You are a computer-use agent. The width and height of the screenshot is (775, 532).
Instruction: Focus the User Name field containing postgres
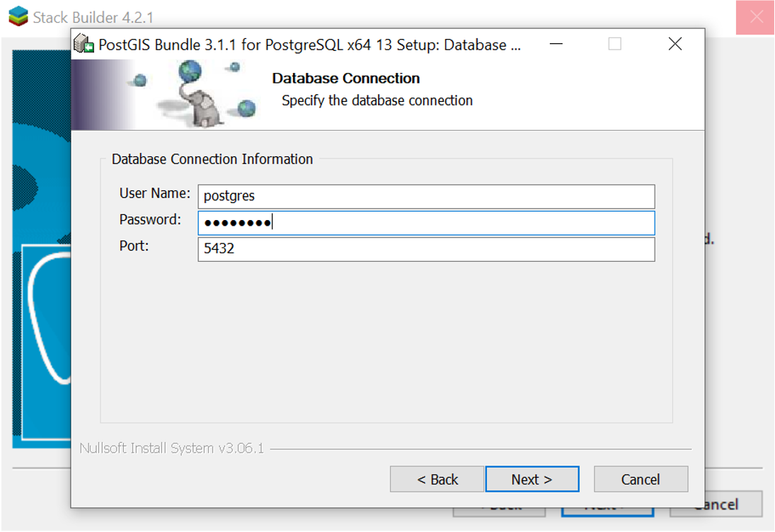pos(426,197)
